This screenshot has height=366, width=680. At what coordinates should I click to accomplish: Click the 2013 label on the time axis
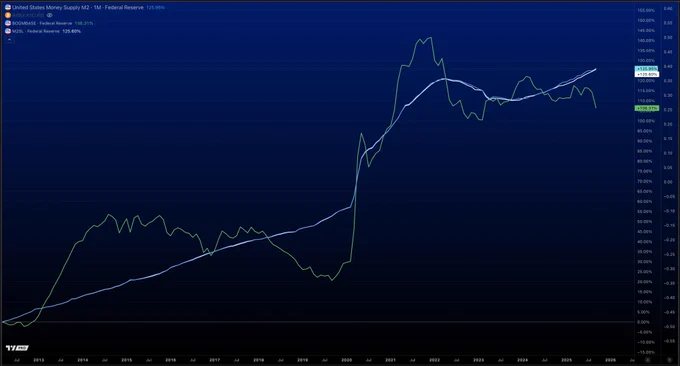pyautogui.click(x=39, y=360)
